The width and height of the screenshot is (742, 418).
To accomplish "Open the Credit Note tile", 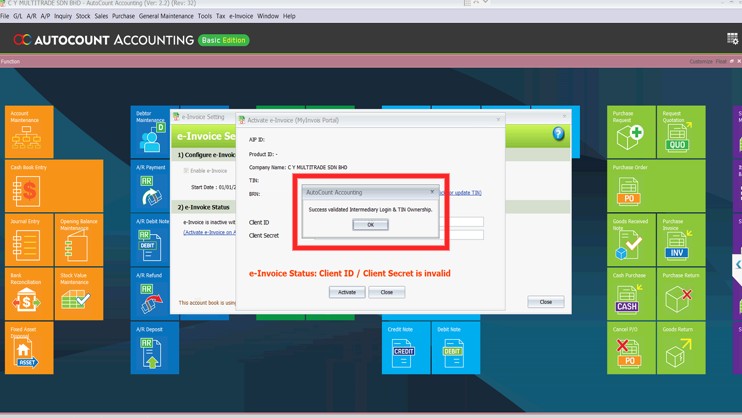I will (x=404, y=347).
